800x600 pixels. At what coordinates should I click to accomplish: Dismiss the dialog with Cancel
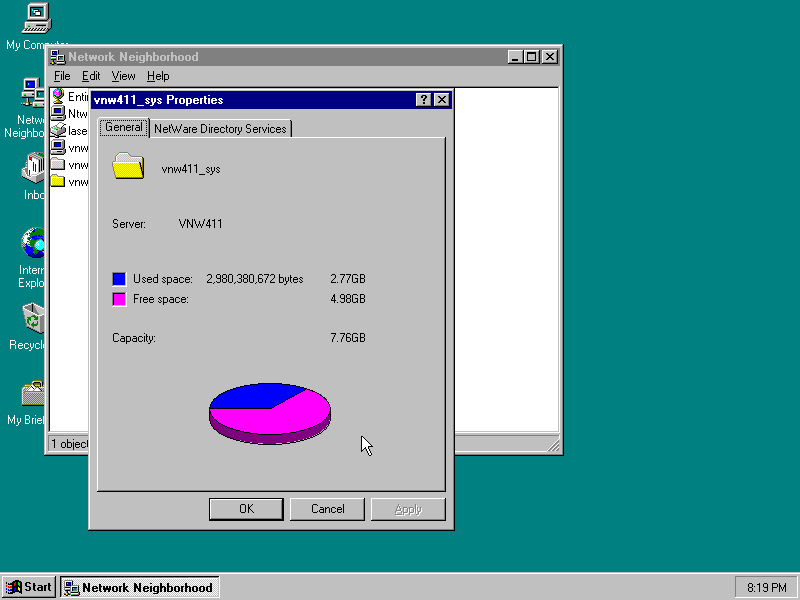click(x=328, y=509)
